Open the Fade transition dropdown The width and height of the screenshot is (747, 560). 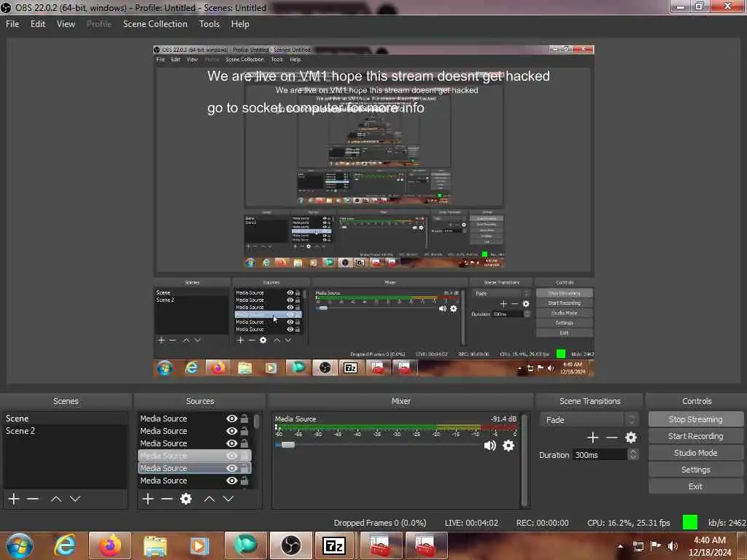tap(589, 419)
